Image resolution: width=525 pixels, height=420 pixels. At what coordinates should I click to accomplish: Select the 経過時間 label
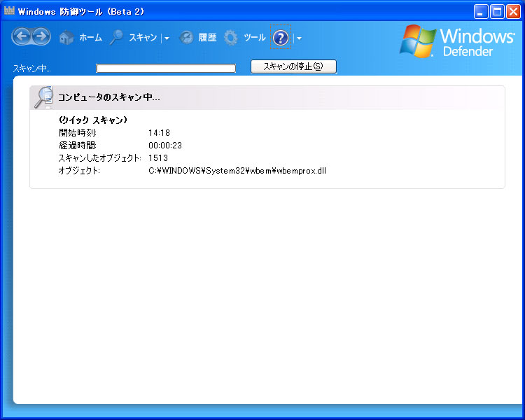tap(77, 146)
